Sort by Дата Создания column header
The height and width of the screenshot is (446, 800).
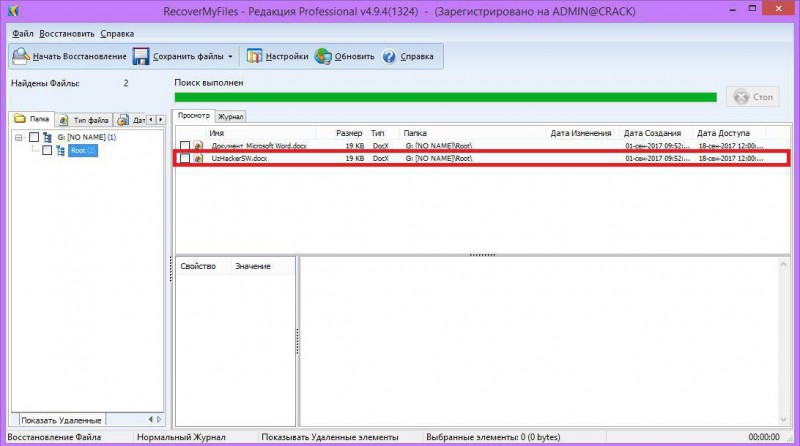click(657, 133)
